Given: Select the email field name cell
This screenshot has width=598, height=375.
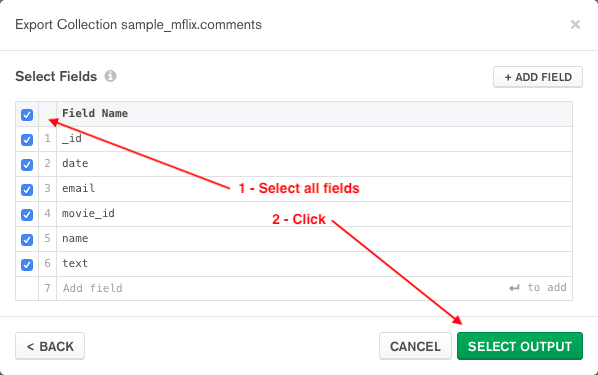Looking at the screenshot, I should (314, 189).
